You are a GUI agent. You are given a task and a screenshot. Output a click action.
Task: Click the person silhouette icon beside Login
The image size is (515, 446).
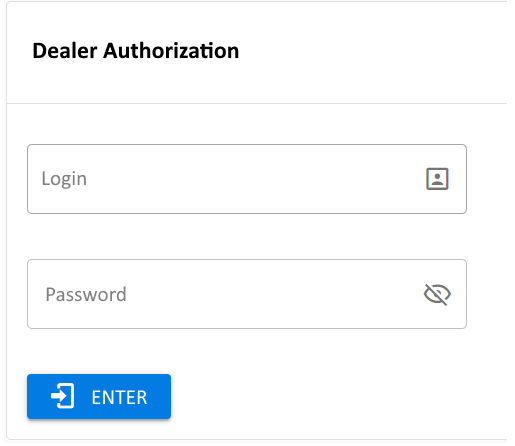[437, 179]
